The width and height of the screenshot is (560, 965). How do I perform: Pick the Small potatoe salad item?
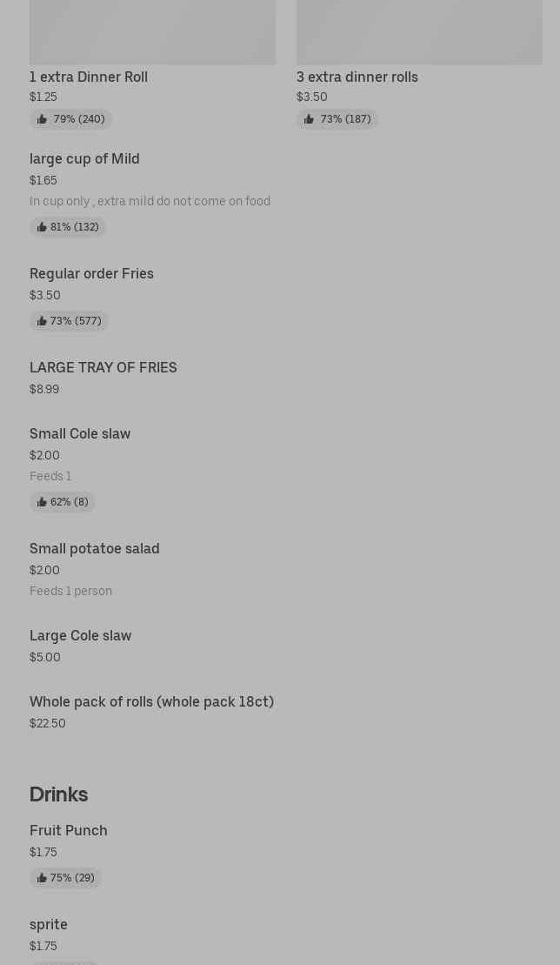coord(94,548)
